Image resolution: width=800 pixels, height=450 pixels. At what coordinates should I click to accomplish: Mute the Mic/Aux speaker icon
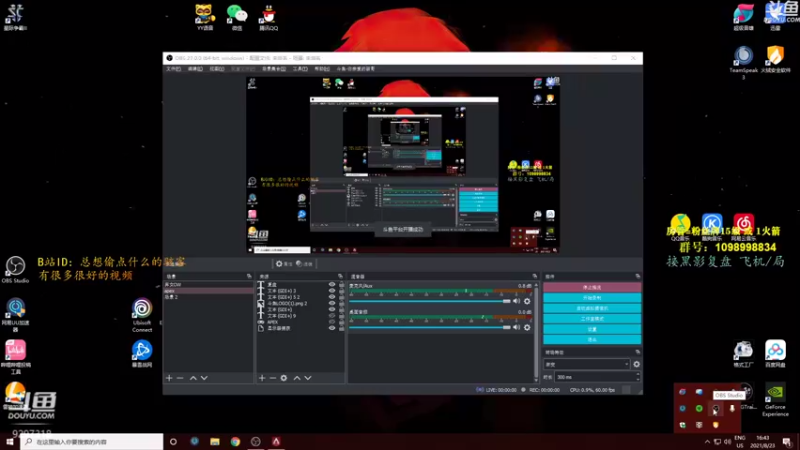coord(517,301)
